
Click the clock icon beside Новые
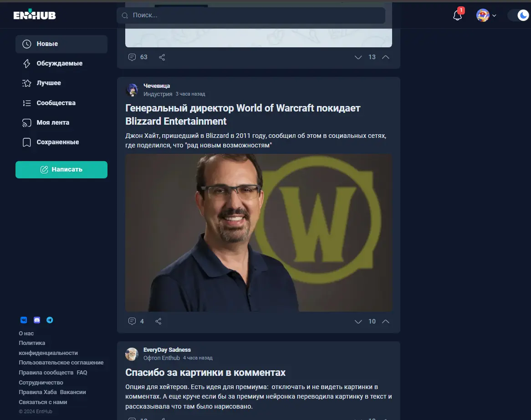(27, 44)
